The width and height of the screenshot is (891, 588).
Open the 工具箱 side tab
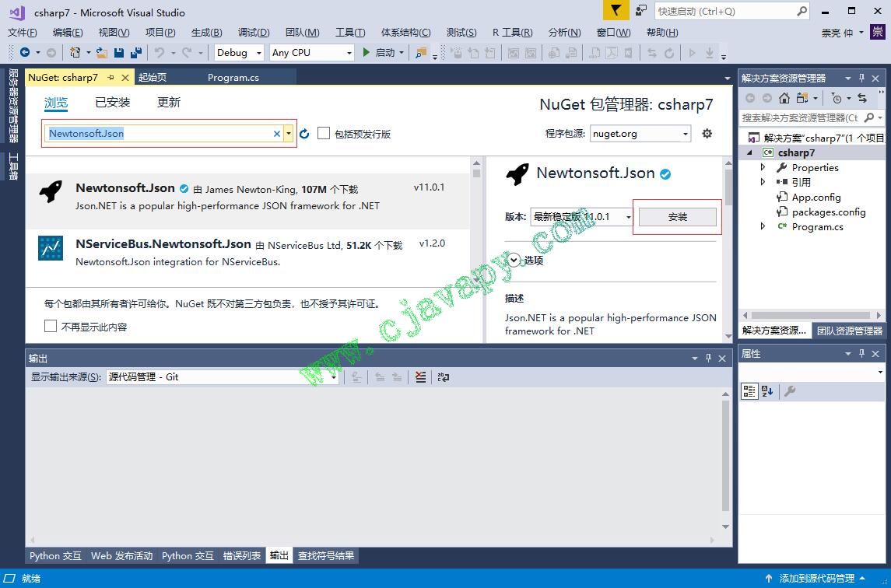point(13,167)
